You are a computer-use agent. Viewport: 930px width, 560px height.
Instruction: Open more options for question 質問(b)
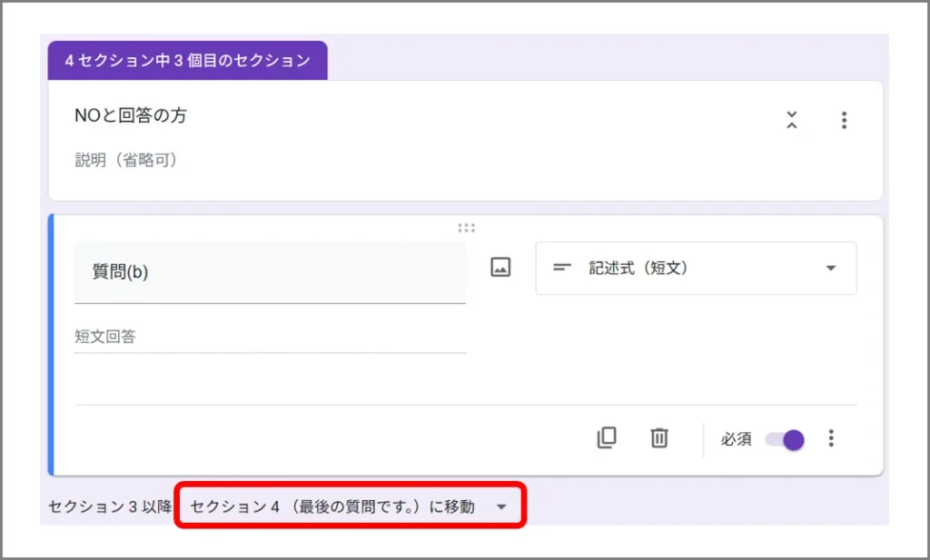pyautogui.click(x=830, y=439)
